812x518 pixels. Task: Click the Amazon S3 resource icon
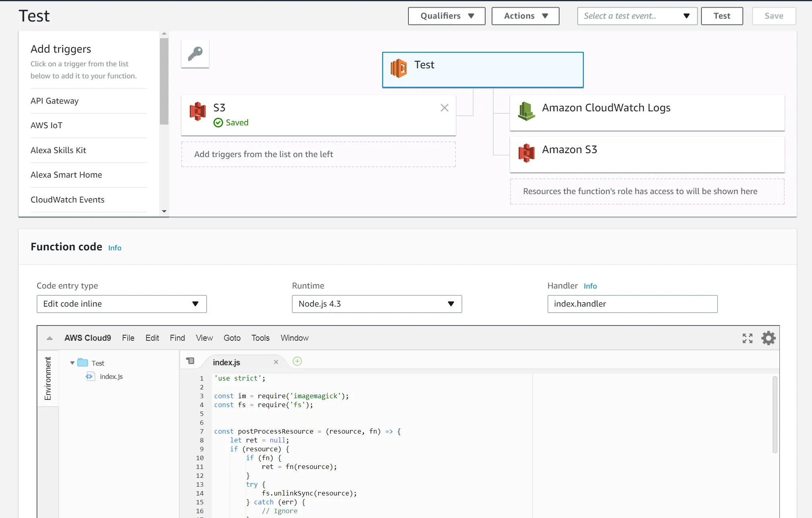coord(526,153)
